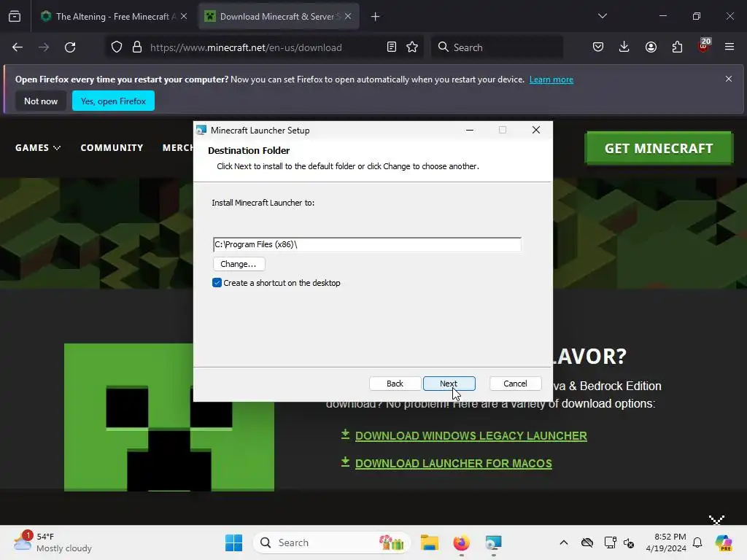List all tabs dropdown arrow
Image resolution: width=747 pixels, height=560 pixels.
click(x=602, y=16)
